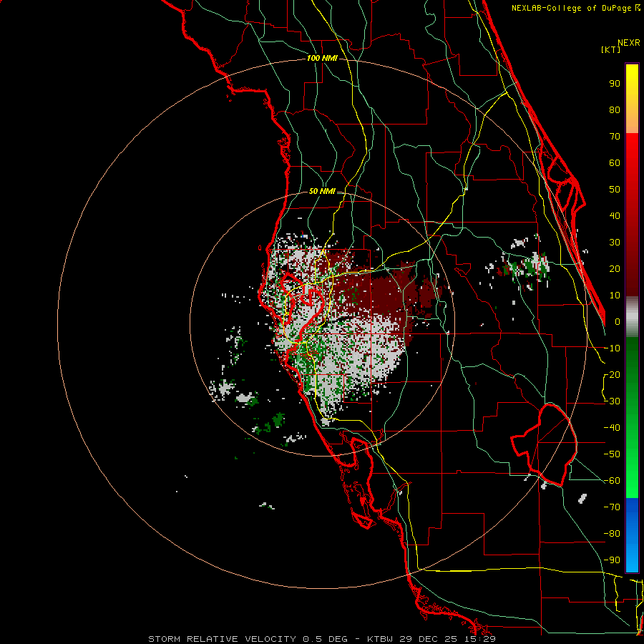Click the positive 90 value on color scale
This screenshot has height=644, width=644.
point(615,84)
